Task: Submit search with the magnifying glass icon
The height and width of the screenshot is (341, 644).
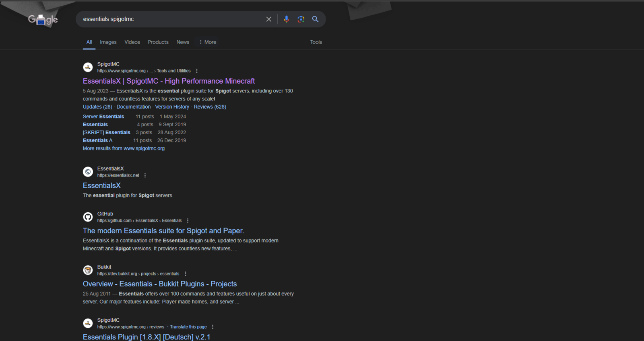Action: point(315,19)
